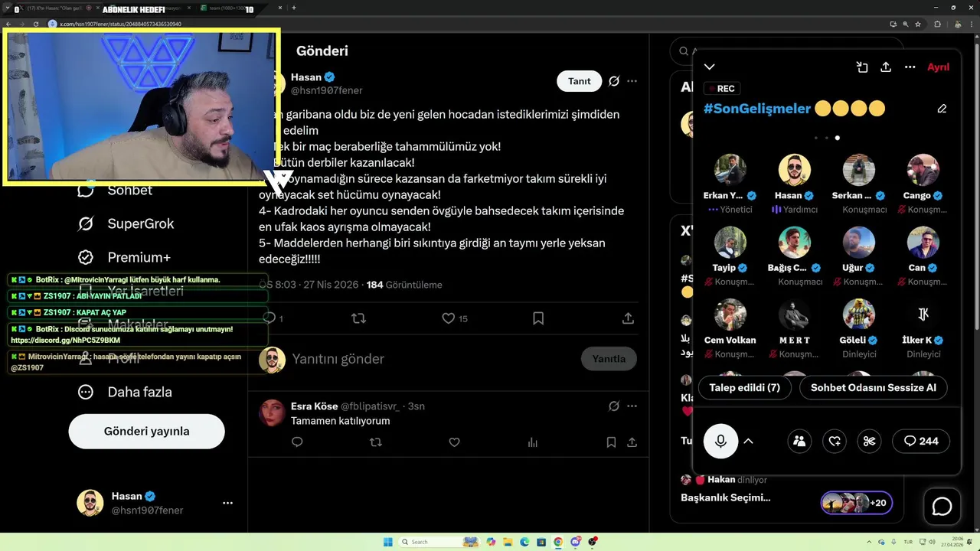Open SuperGrok in the left sidebar
This screenshot has height=551, width=980.
[x=126, y=223]
